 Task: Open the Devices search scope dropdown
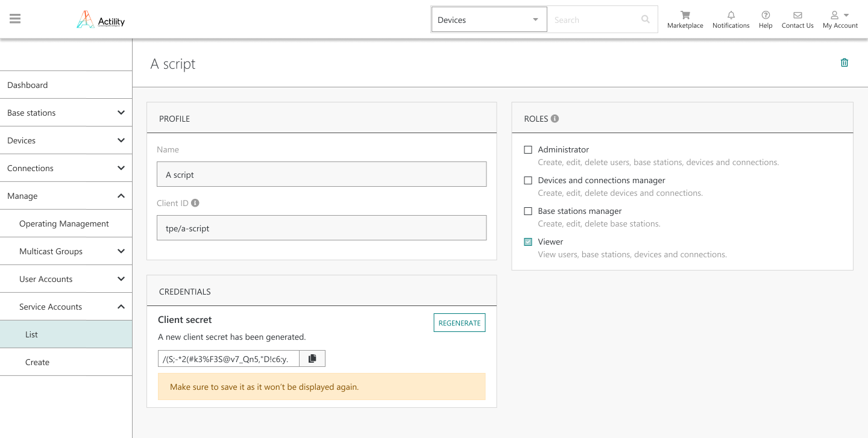click(x=488, y=20)
